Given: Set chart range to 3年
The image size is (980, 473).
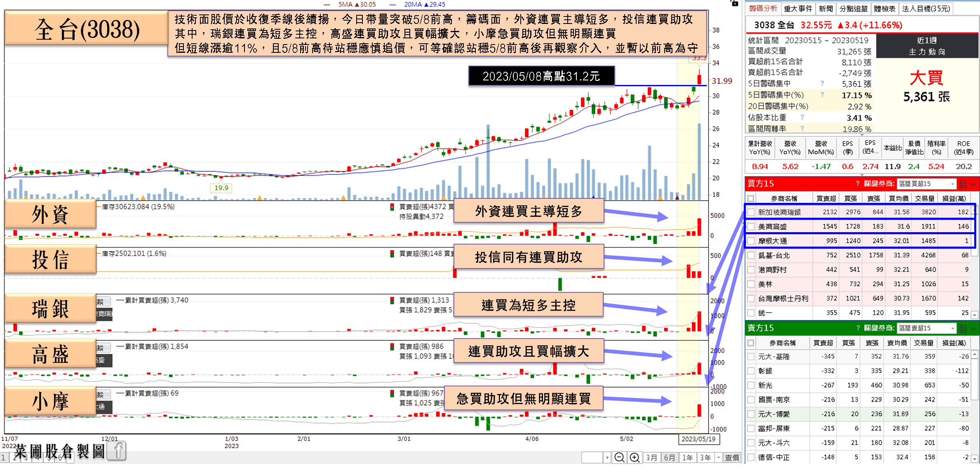Looking at the screenshot, I should click(x=705, y=457).
